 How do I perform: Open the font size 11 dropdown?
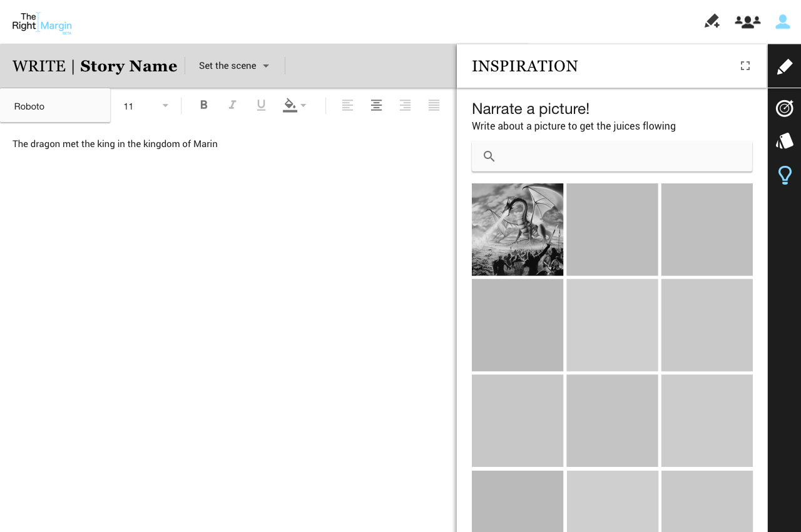coord(146,106)
